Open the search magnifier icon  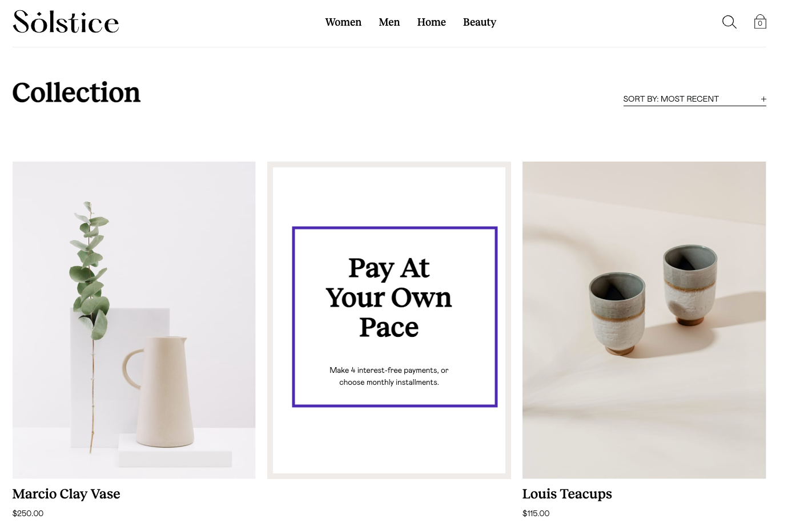tap(729, 22)
